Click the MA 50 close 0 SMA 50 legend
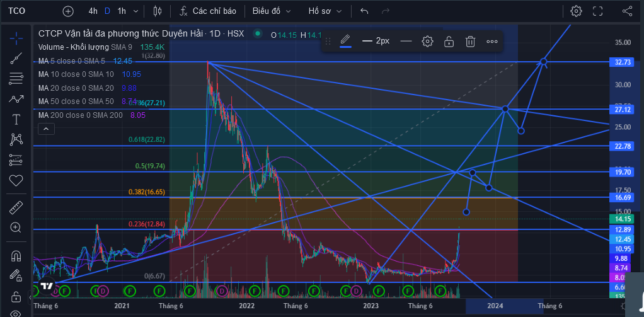The width and height of the screenshot is (644, 317). pos(88,101)
